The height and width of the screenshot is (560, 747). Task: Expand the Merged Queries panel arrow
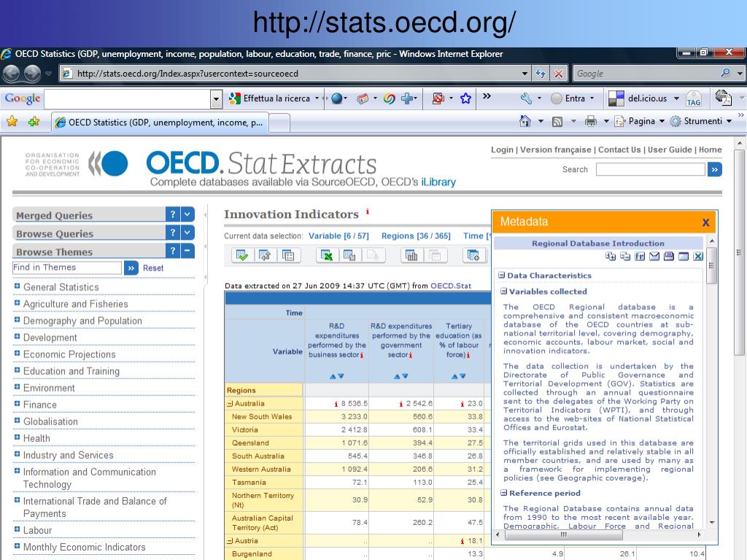click(187, 214)
